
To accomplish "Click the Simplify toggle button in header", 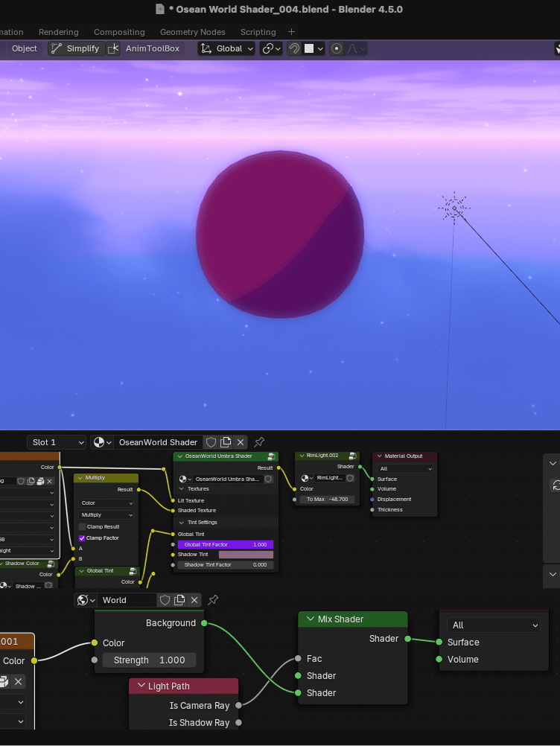I will [x=75, y=48].
